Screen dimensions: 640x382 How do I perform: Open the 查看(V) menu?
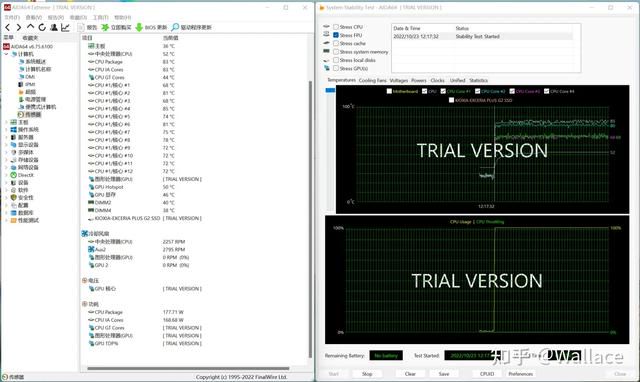(33, 18)
